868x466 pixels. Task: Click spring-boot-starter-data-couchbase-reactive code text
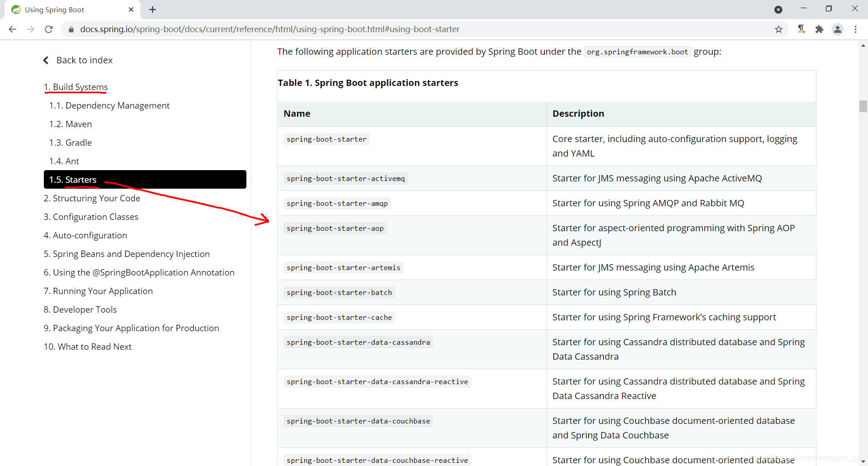pos(377,460)
